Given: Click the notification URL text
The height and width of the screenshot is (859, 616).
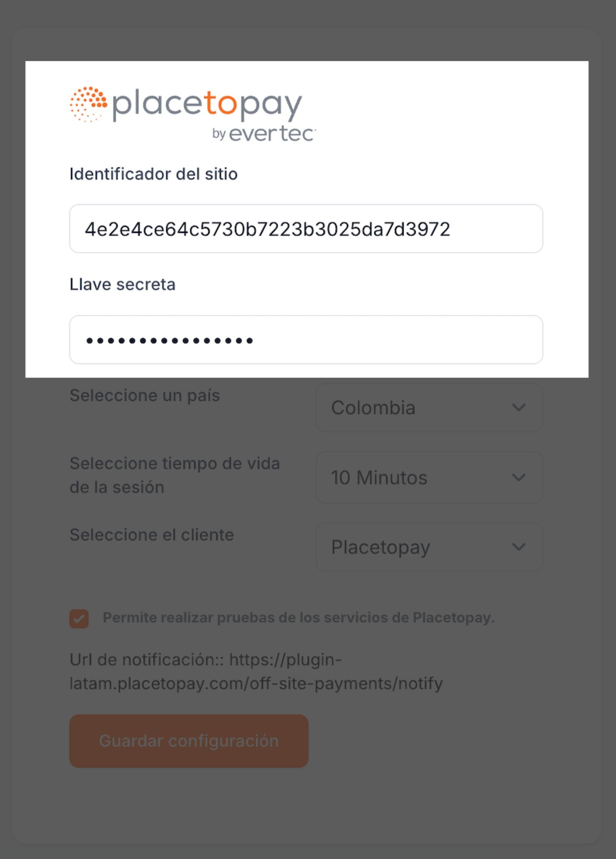Looking at the screenshot, I should [256, 671].
